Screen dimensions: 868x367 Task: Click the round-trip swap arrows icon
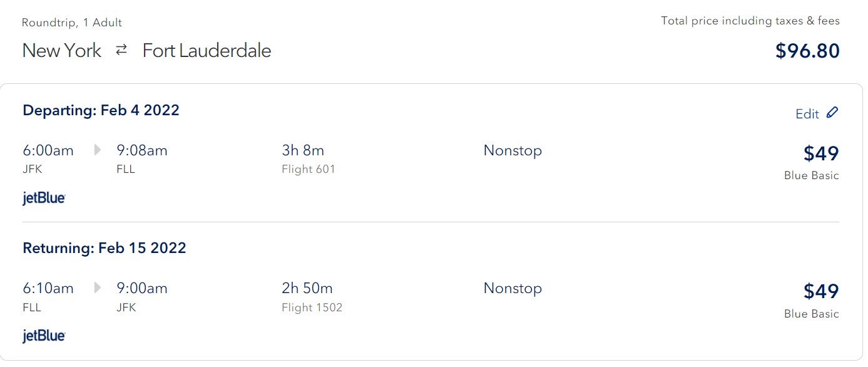click(x=122, y=49)
